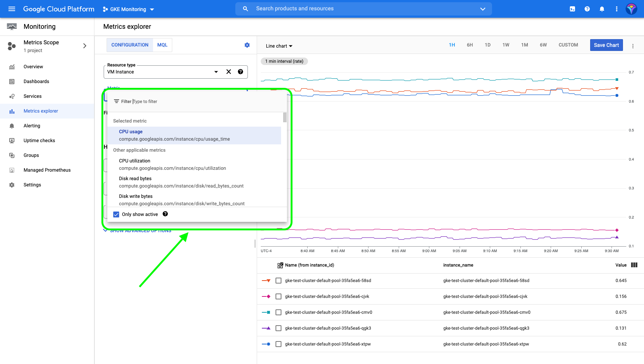The height and width of the screenshot is (364, 644).
Task: Select Disk read bytes metric
Action: click(x=194, y=182)
